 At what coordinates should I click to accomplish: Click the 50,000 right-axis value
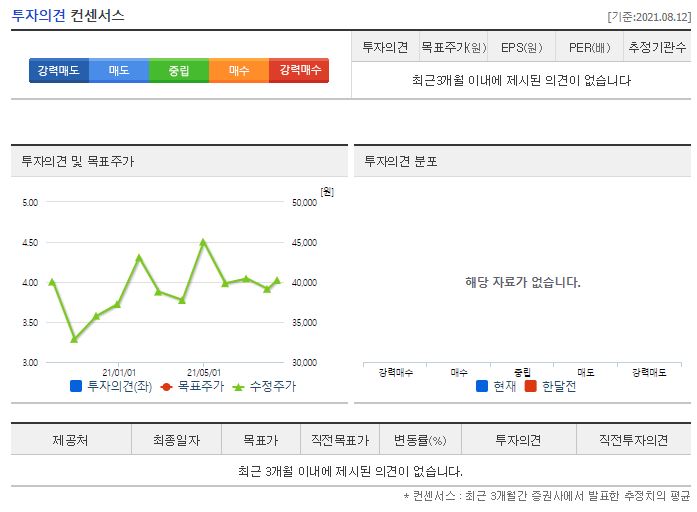point(304,202)
